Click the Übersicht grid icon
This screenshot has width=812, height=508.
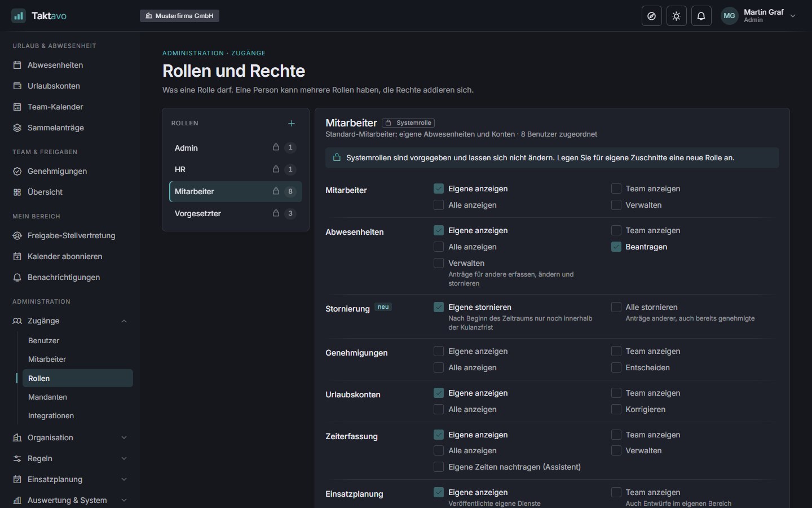tap(17, 192)
